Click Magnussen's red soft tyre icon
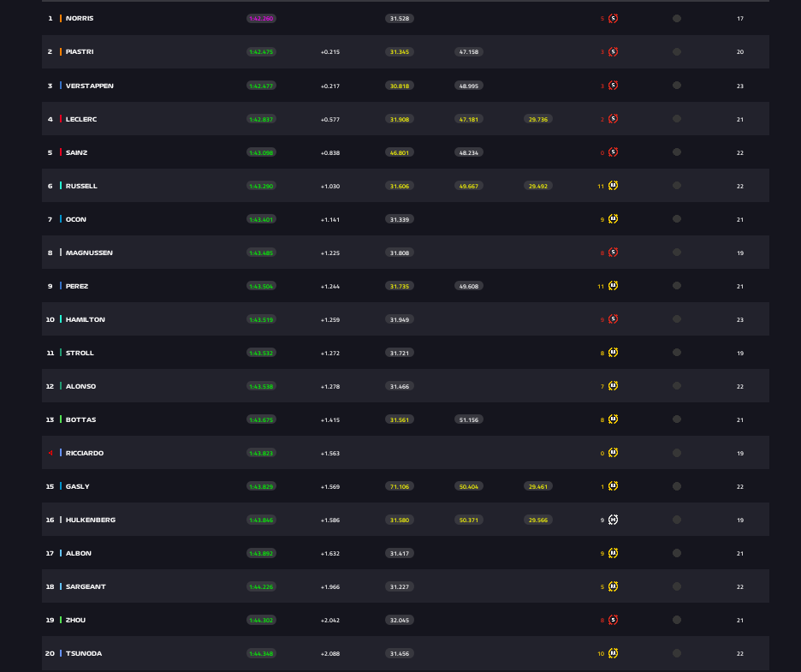Image resolution: width=801 pixels, height=672 pixels. point(613,253)
